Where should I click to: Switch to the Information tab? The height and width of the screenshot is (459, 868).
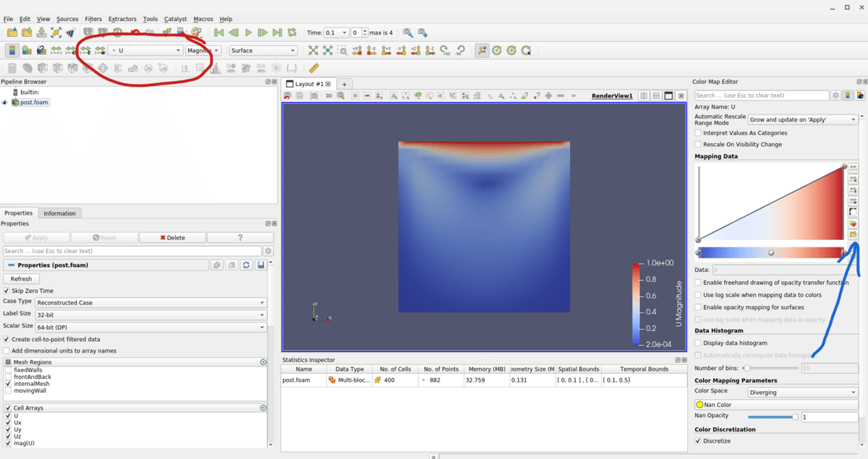pos(59,213)
